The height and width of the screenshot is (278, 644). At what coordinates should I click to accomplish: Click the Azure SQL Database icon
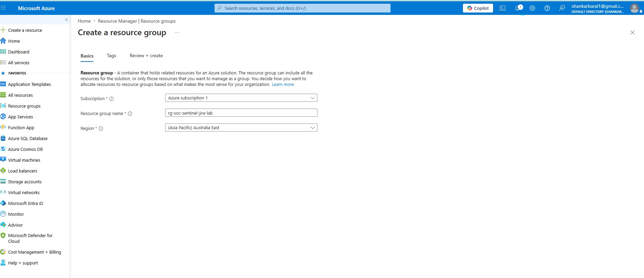click(3, 138)
